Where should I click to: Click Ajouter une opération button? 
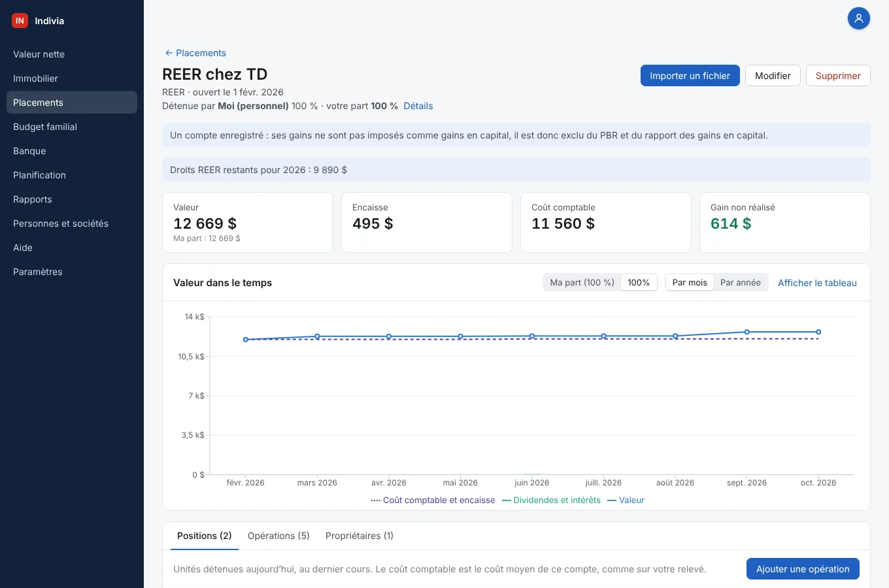tap(803, 569)
